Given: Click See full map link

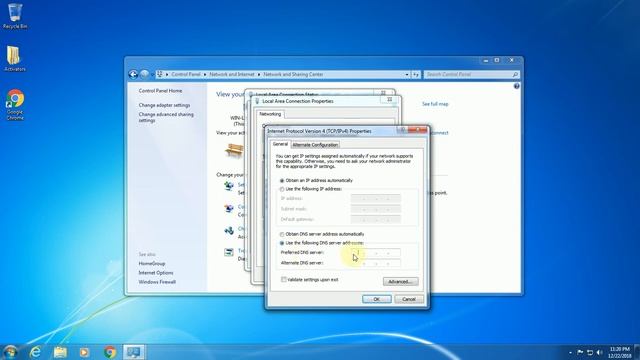Looking at the screenshot, I should (x=435, y=104).
